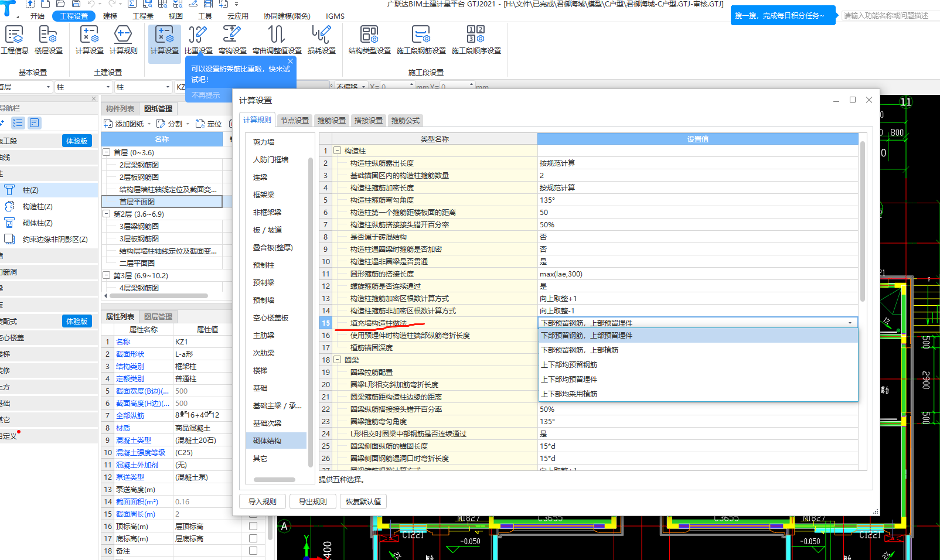Viewport: 940px width, 560px height.
Task: Collapse 第2层 (3.6~6.9) tree node
Action: tap(107, 214)
